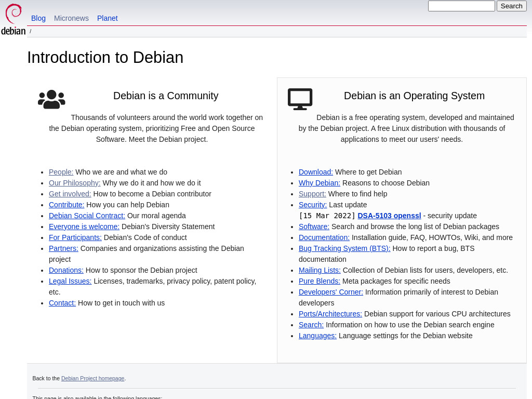
Task: Open DSA-5103 openssl security advisory
Action: point(389,216)
